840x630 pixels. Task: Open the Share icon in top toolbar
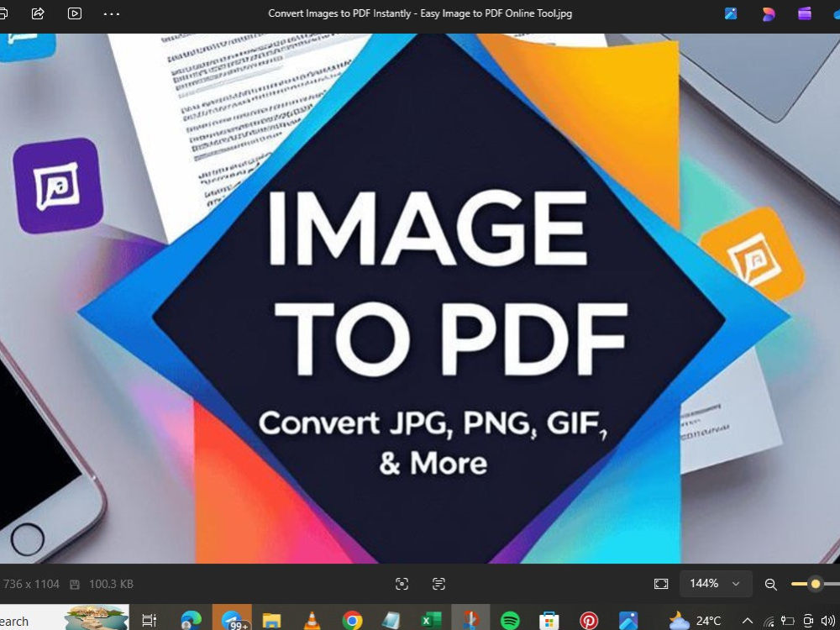38,13
